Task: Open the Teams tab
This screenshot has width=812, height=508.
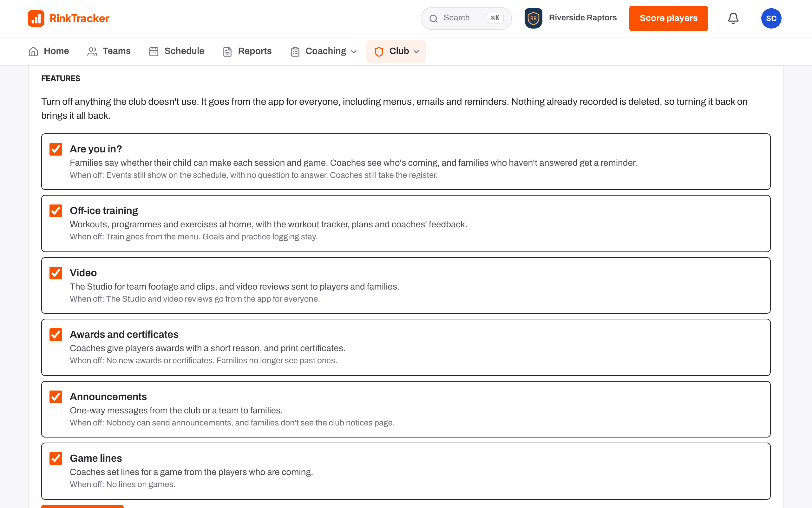Action: click(109, 51)
